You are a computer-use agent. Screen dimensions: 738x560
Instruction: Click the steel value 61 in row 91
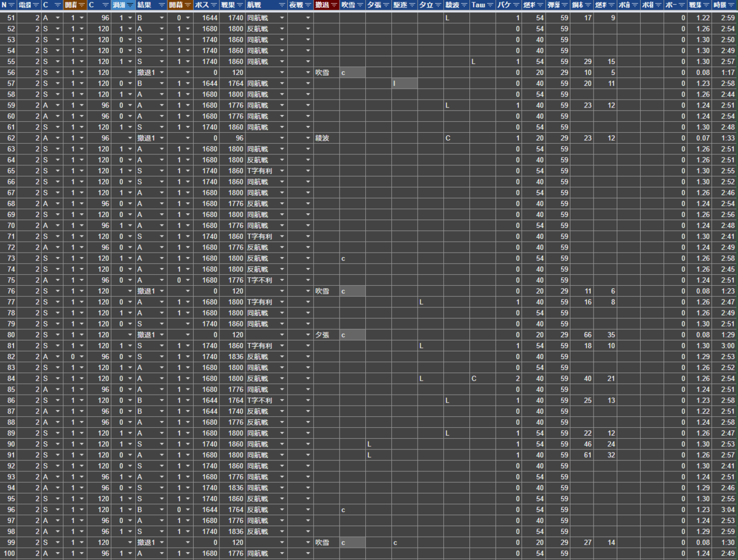pyautogui.click(x=582, y=455)
